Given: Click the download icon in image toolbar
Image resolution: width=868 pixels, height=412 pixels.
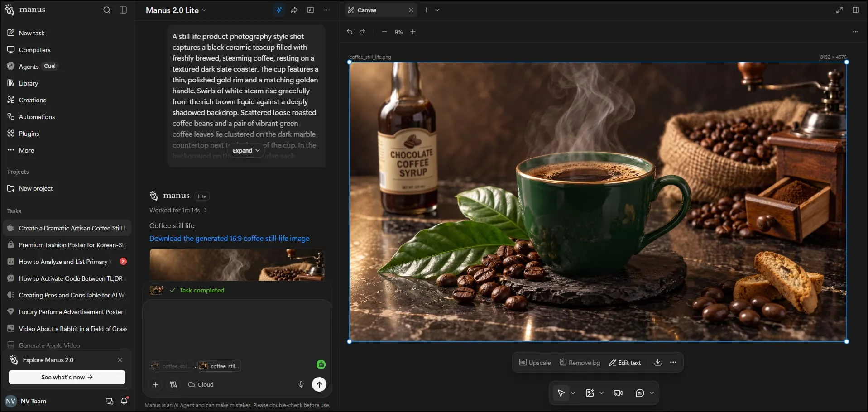Looking at the screenshot, I should pos(658,362).
